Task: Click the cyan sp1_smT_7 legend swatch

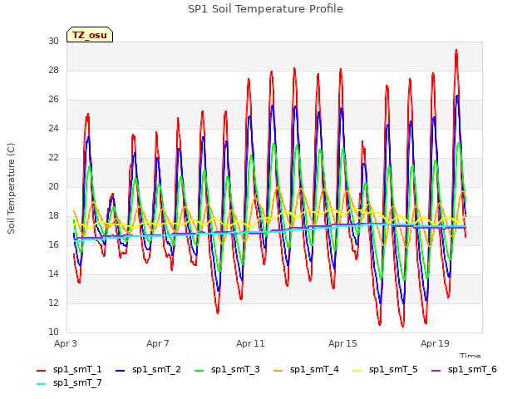Action: coord(41,384)
